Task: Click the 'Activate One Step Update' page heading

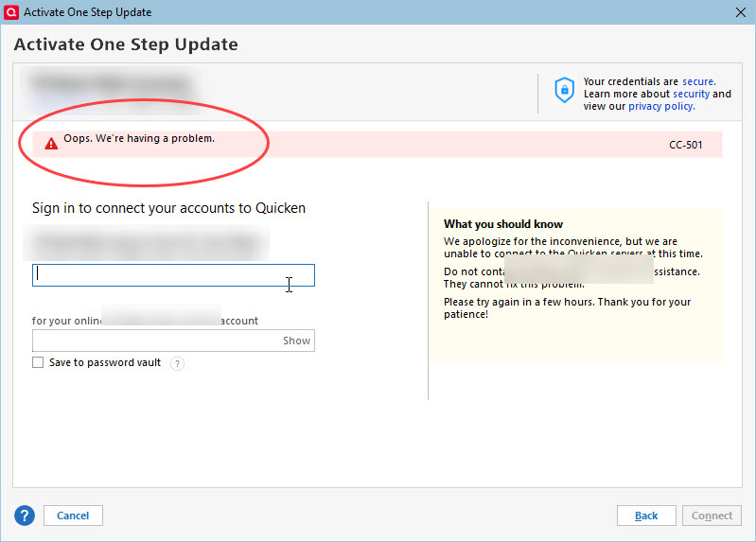Action: pyautogui.click(x=126, y=44)
